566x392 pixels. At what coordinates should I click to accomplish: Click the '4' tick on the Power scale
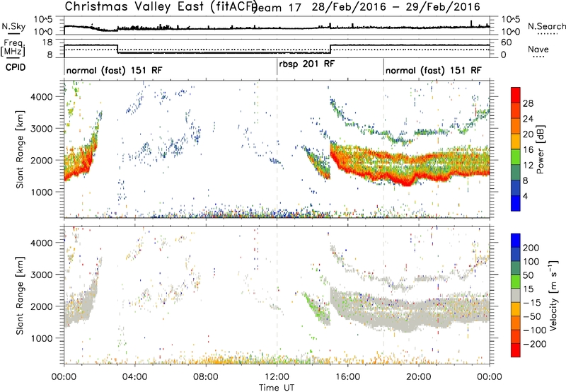coord(525,196)
